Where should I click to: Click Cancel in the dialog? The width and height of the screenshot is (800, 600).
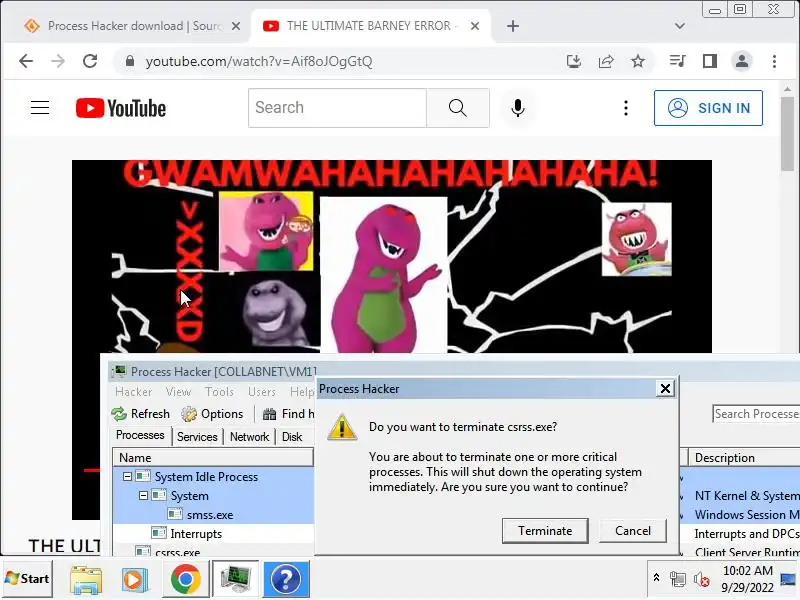[x=633, y=531]
